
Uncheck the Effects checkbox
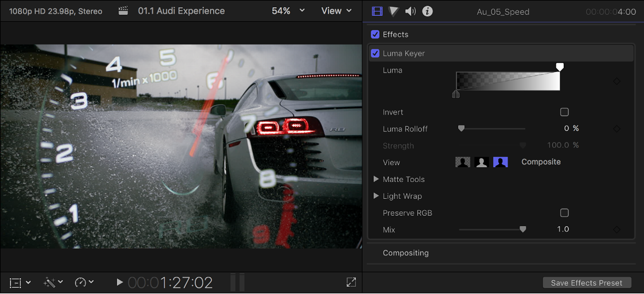[x=375, y=34]
